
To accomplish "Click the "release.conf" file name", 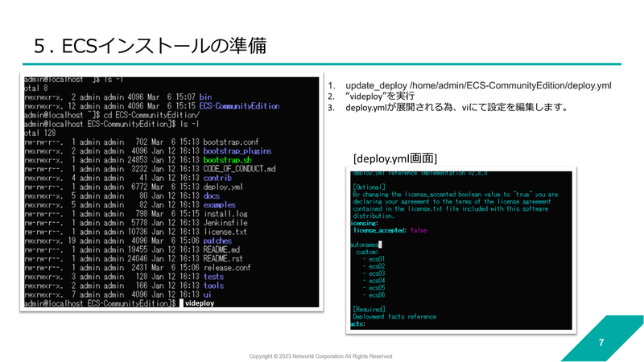I will [227, 268].
